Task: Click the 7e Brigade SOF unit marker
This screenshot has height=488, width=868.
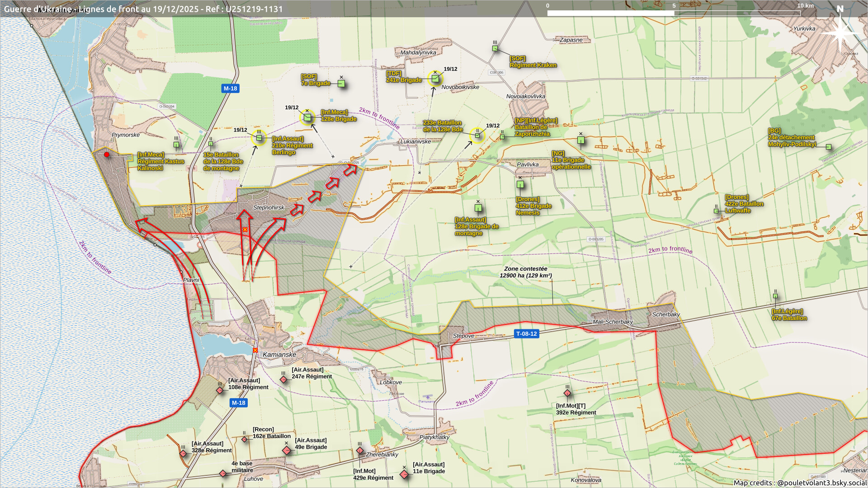Action: tap(341, 84)
